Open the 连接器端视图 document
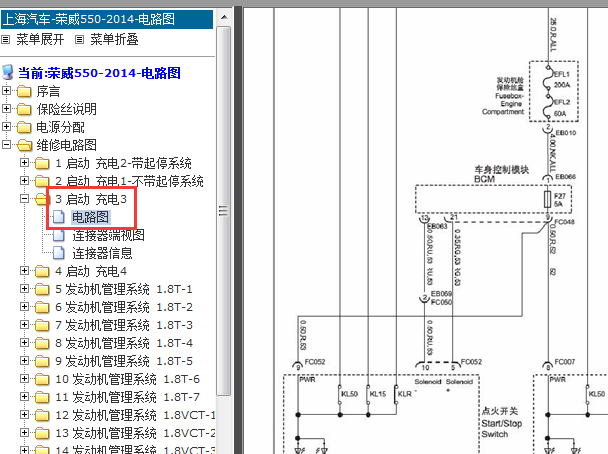608x454 pixels. [x=108, y=235]
